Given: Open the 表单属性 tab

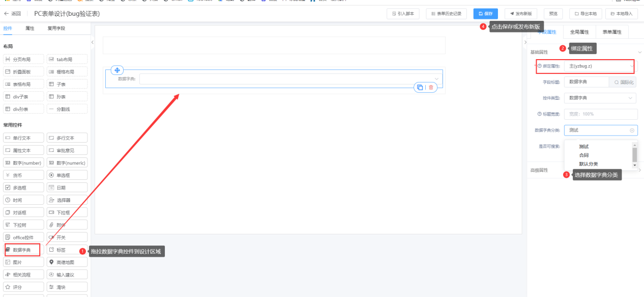Looking at the screenshot, I should [x=612, y=32].
